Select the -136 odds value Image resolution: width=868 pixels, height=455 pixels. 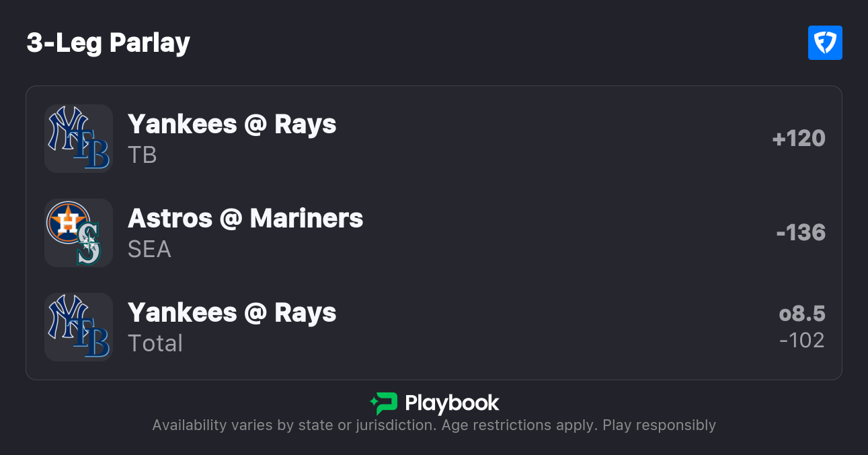coord(800,233)
